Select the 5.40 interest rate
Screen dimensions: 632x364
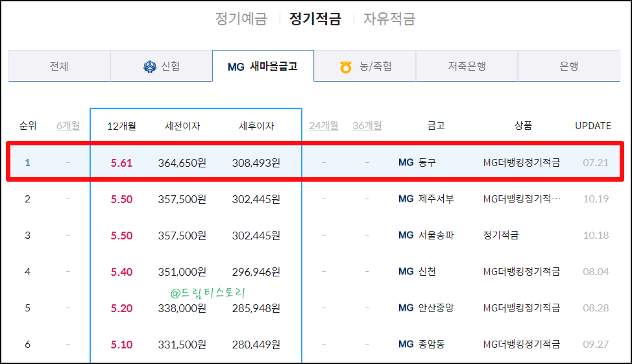121,272
